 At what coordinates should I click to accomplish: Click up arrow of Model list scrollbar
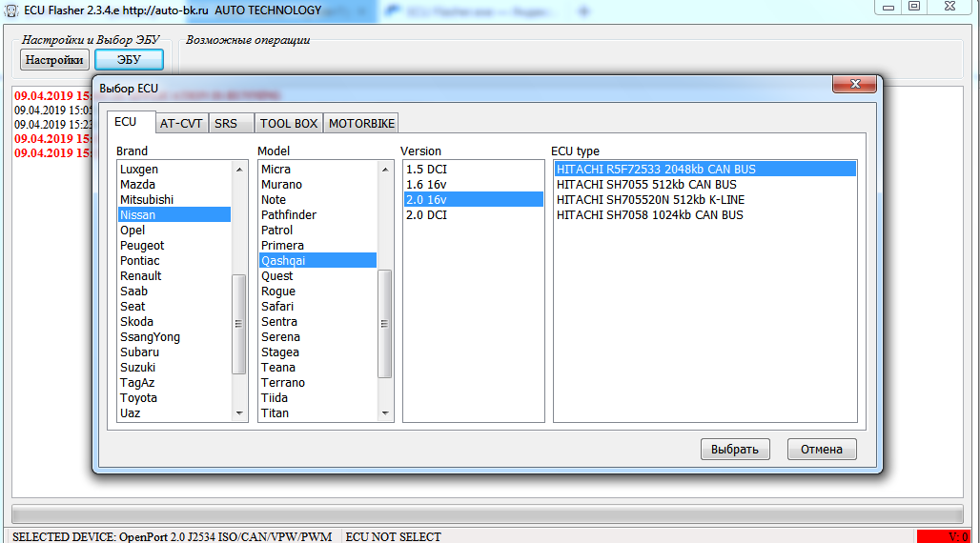tap(385, 170)
